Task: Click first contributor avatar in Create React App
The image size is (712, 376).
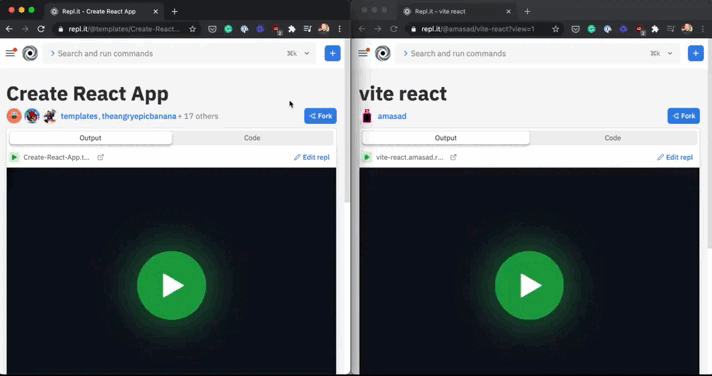Action: (x=14, y=116)
